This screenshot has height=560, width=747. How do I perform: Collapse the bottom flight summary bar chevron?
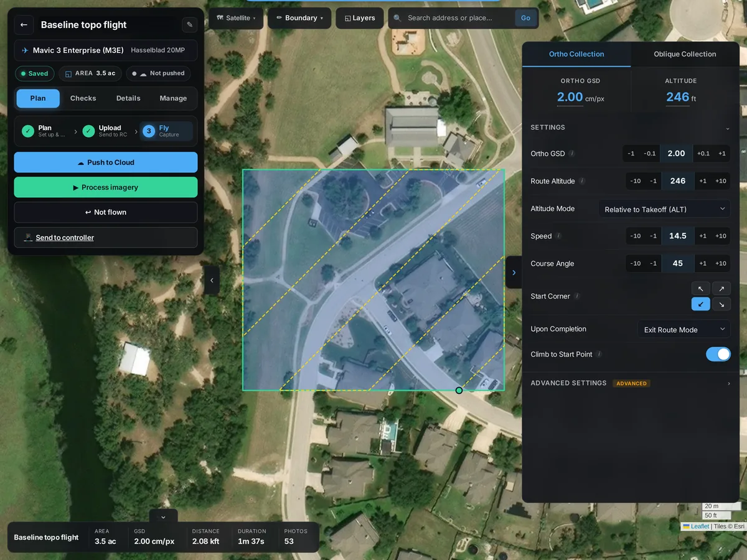tap(163, 516)
